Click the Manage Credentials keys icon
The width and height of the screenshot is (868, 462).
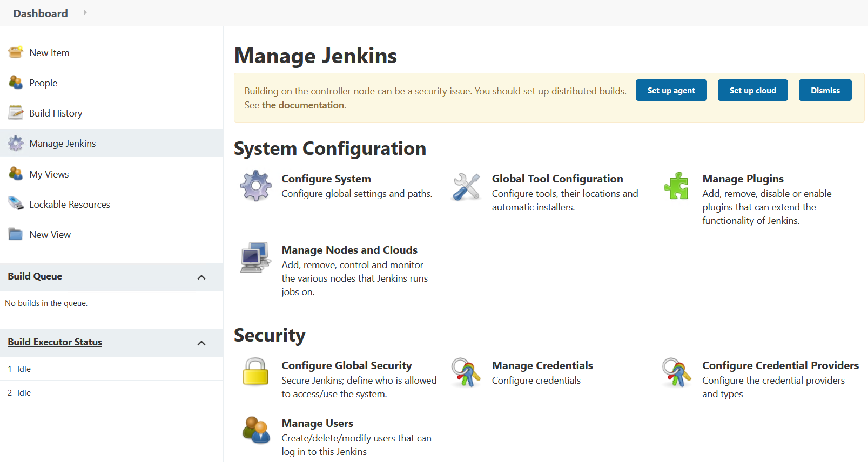466,372
